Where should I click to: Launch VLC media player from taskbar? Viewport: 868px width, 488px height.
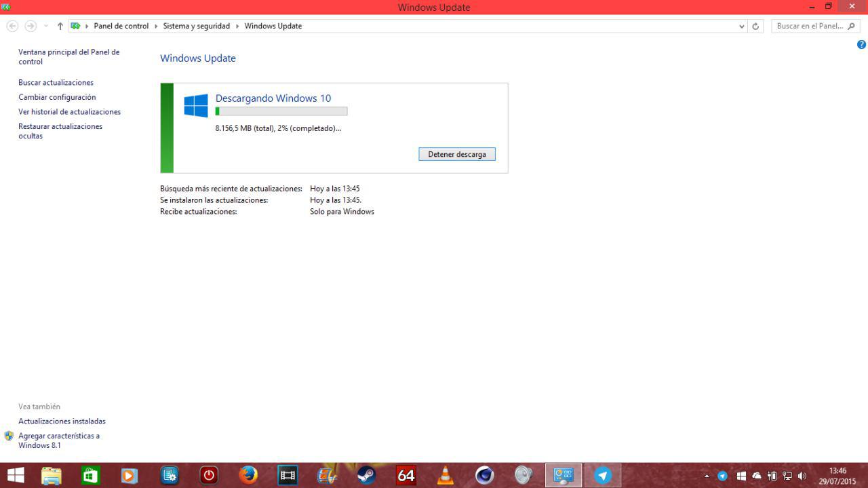(446, 475)
